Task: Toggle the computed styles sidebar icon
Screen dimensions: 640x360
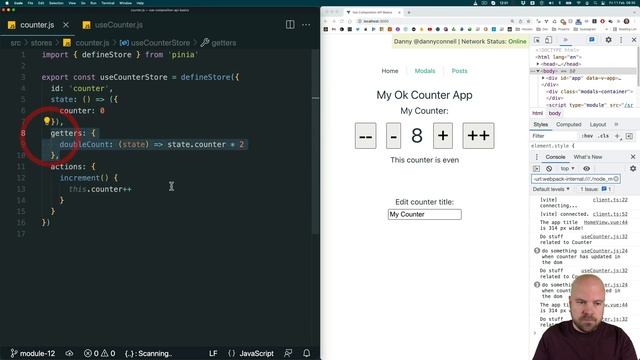Action: [x=629, y=136]
